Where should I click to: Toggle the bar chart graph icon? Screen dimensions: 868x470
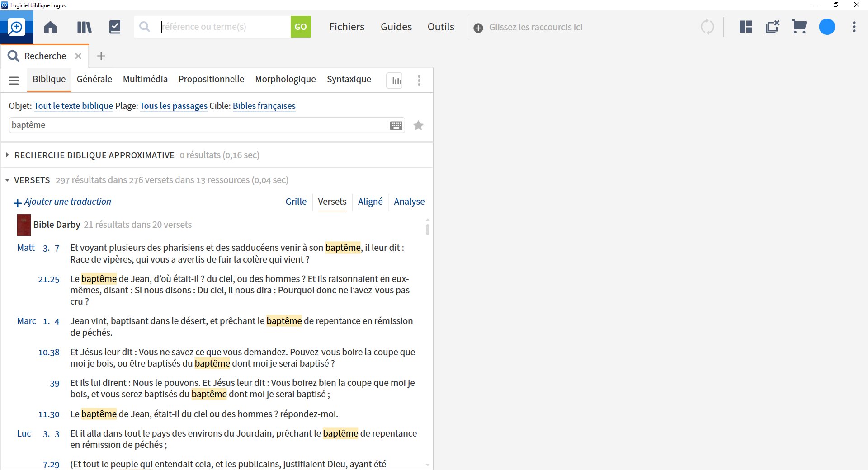395,80
